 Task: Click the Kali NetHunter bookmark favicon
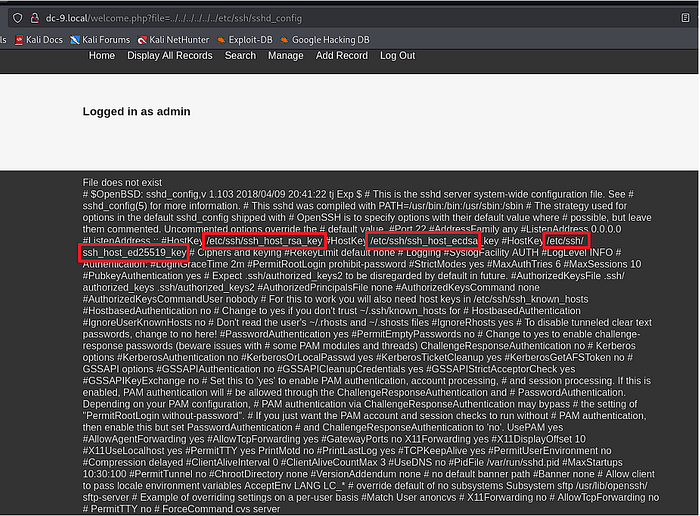pyautogui.click(x=142, y=40)
